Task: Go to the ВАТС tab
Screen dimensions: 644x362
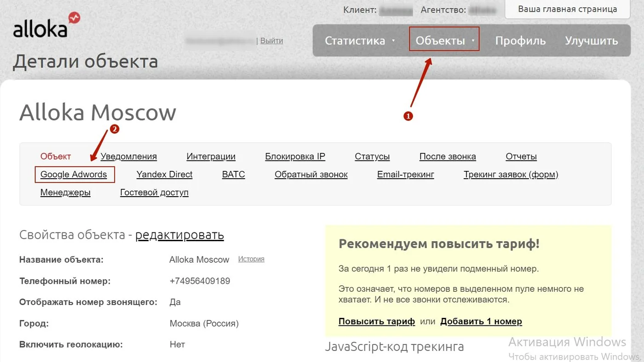Action: click(x=234, y=174)
